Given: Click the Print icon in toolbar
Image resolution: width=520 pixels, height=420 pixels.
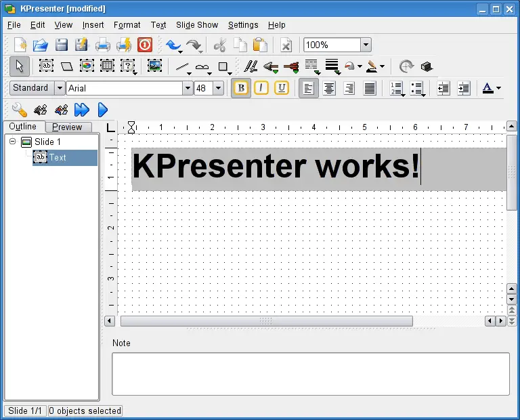Looking at the screenshot, I should (102, 45).
